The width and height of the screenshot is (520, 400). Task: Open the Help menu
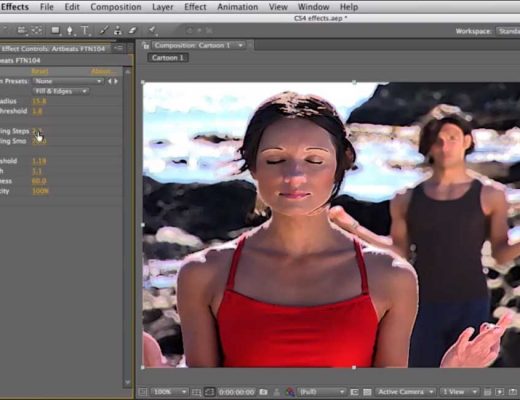(349, 7)
